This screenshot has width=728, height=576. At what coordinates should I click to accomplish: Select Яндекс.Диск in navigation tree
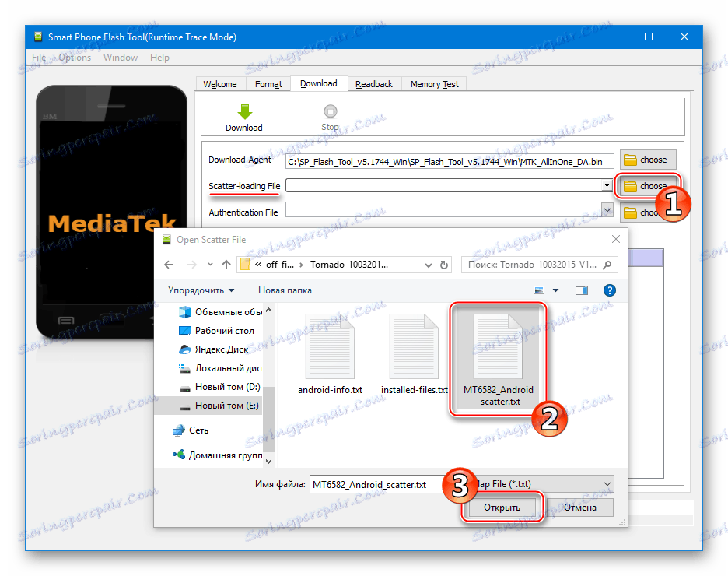[x=214, y=349]
